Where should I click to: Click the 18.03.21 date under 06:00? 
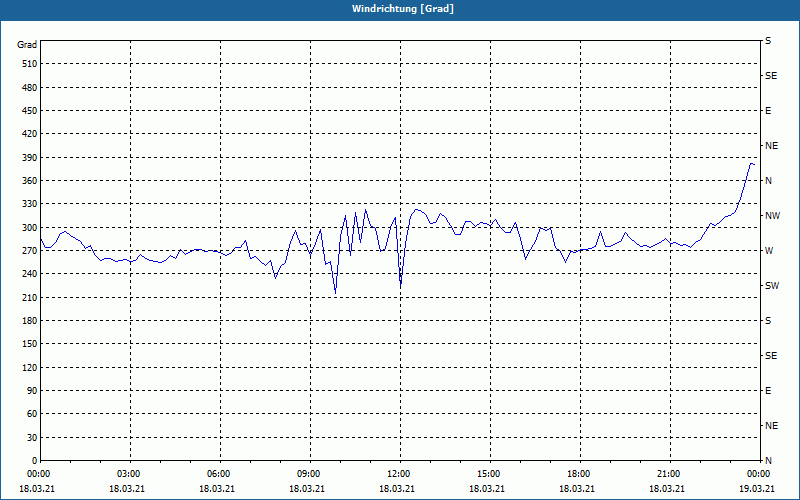point(217,488)
